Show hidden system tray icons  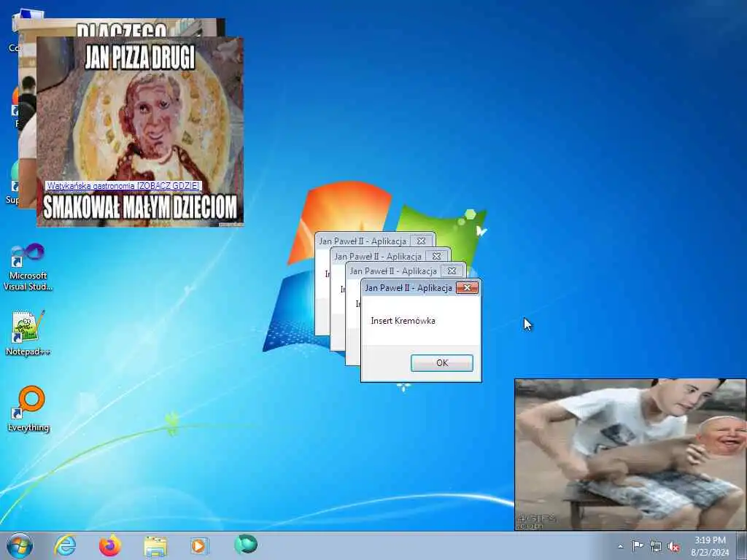(620, 546)
